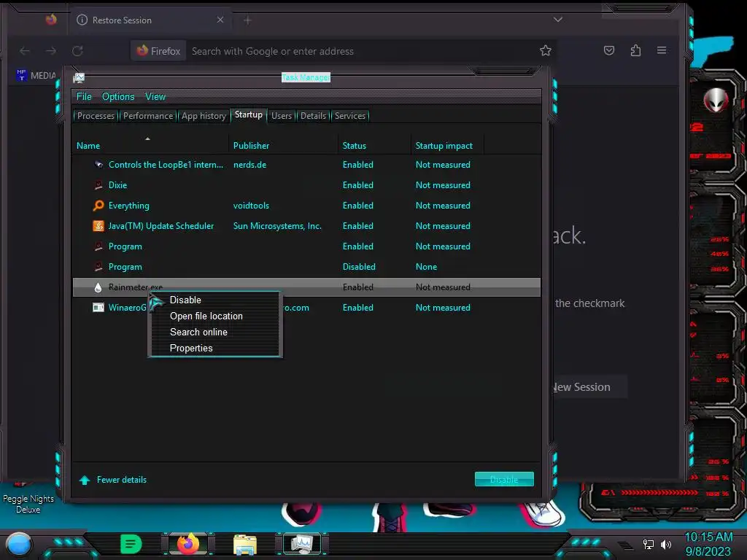Open the Options menu
The width and height of the screenshot is (747, 560).
click(118, 97)
